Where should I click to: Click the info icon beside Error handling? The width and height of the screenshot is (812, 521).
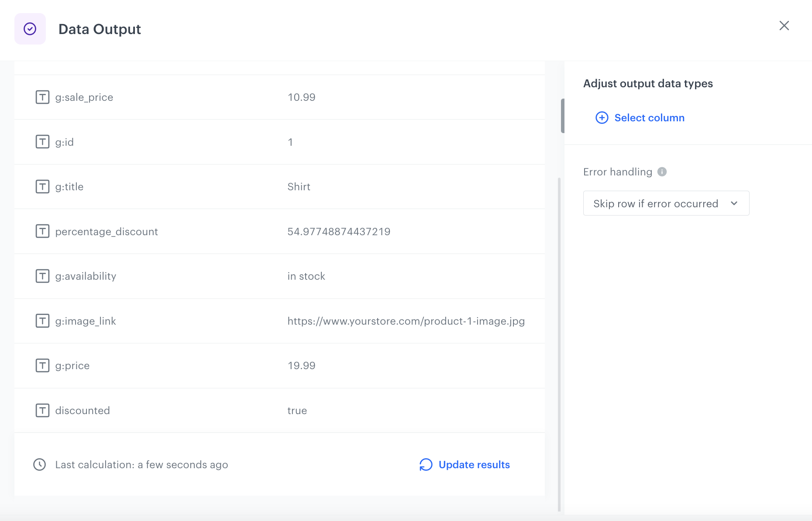pos(662,172)
